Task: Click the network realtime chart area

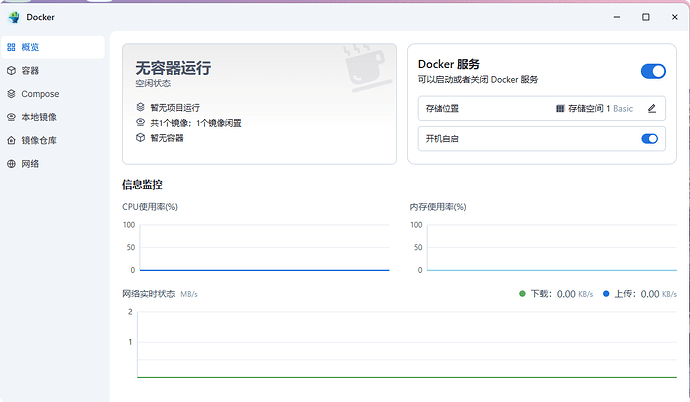Action: [x=407, y=344]
